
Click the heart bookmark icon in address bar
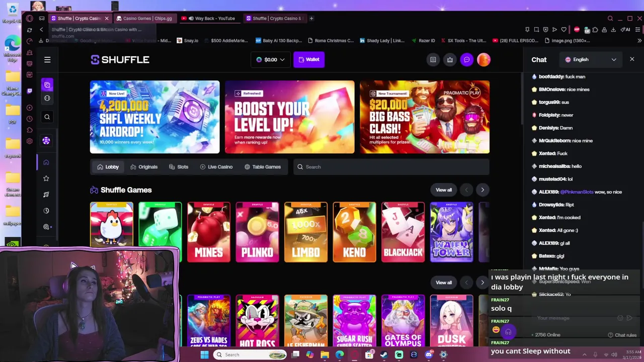coord(563,30)
